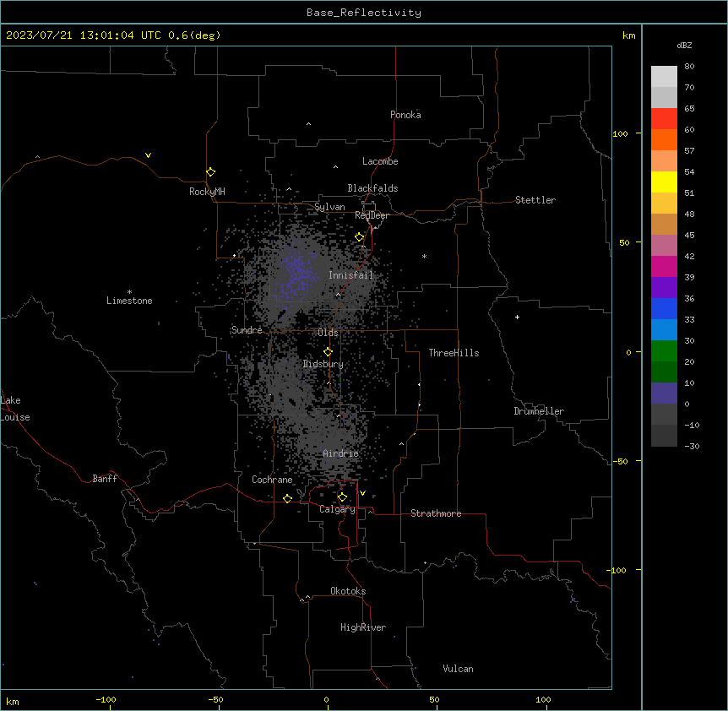Click the Vulcan city label
Viewport: 728px width, 711px height.
click(458, 669)
